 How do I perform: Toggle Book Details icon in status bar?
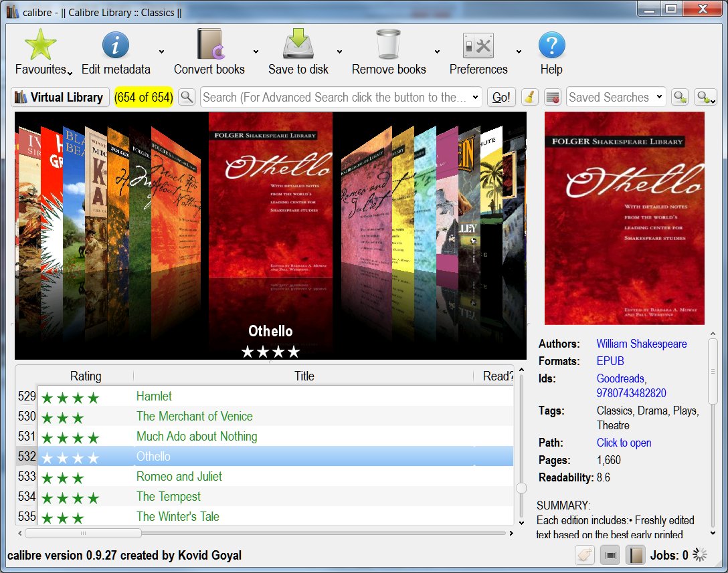(x=635, y=555)
